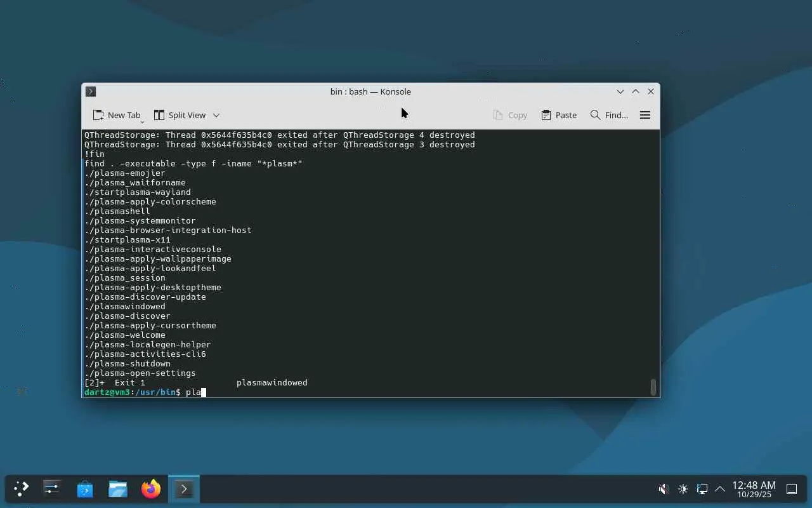Viewport: 812px width, 508px height.
Task: Open the brightness tray icon
Action: [x=683, y=489]
